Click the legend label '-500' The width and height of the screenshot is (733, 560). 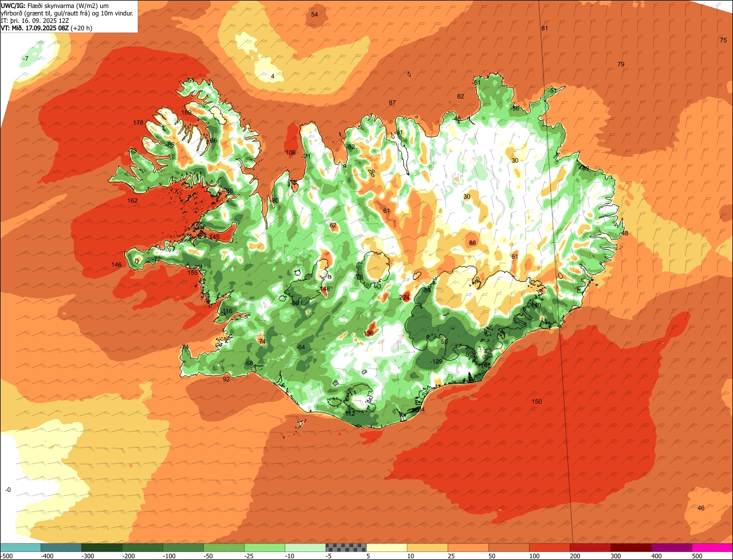tap(6, 556)
